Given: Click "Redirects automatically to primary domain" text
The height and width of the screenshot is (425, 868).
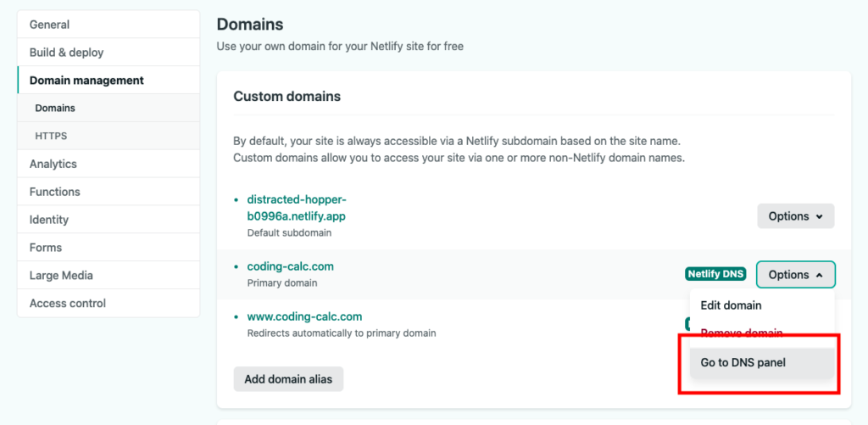Looking at the screenshot, I should (x=341, y=333).
